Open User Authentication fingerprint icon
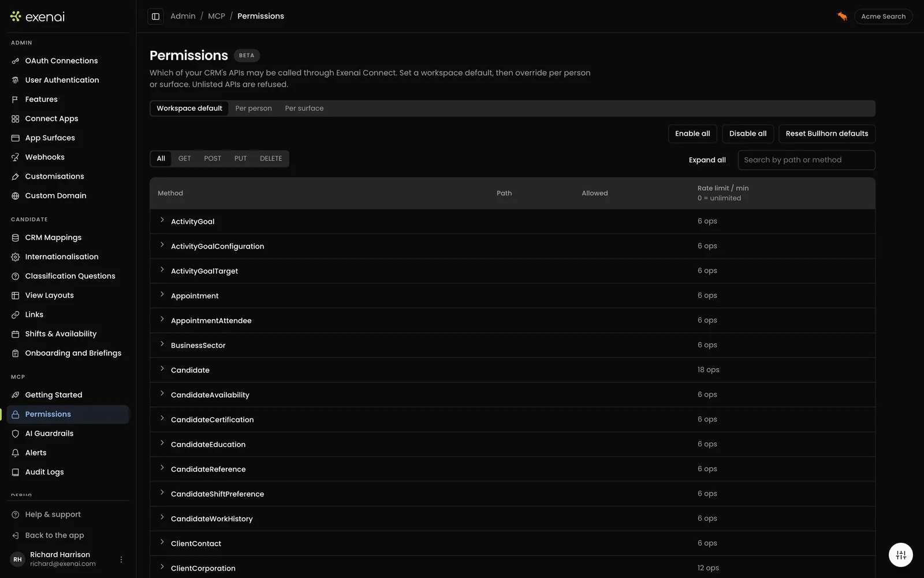The height and width of the screenshot is (578, 924). [x=16, y=80]
